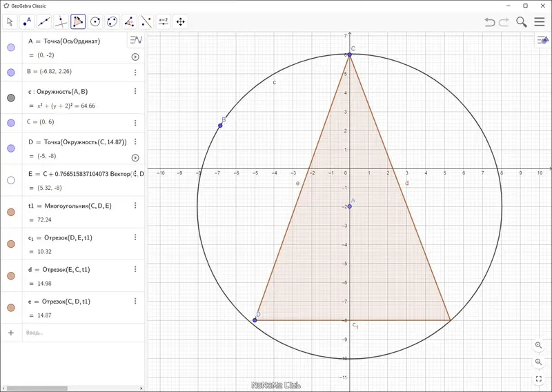Click the algebra panel horizontal scrollbar
Viewport: 552px width, 392px height.
[37, 389]
